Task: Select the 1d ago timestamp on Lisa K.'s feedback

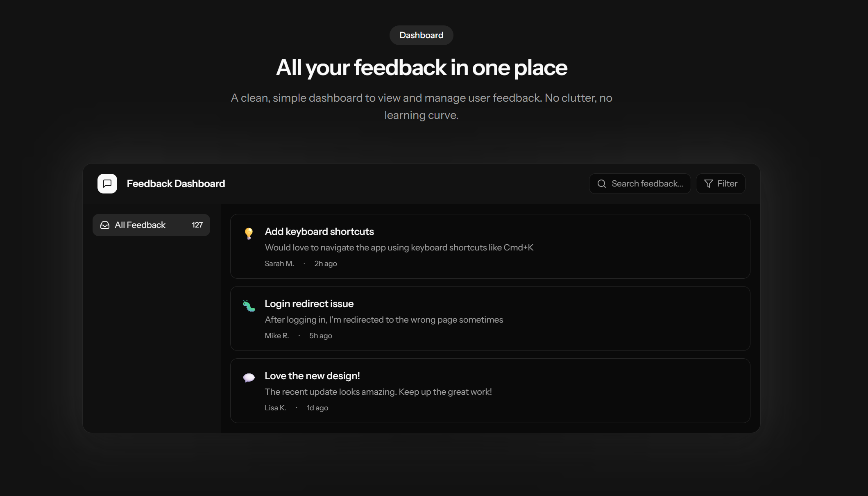Action: [317, 408]
